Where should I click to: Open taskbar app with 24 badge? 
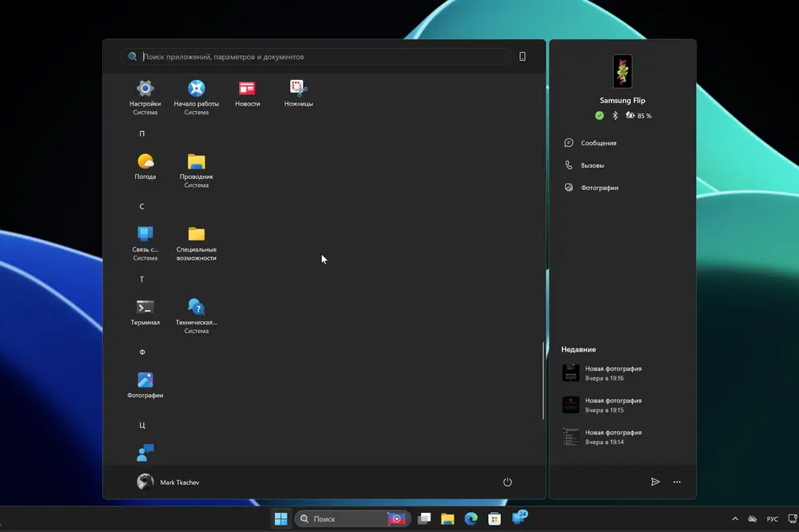click(519, 518)
